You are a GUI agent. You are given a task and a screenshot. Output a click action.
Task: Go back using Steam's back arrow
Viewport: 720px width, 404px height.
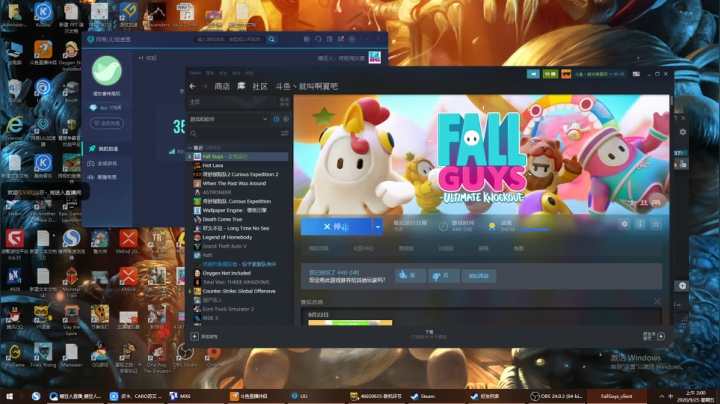(x=192, y=86)
